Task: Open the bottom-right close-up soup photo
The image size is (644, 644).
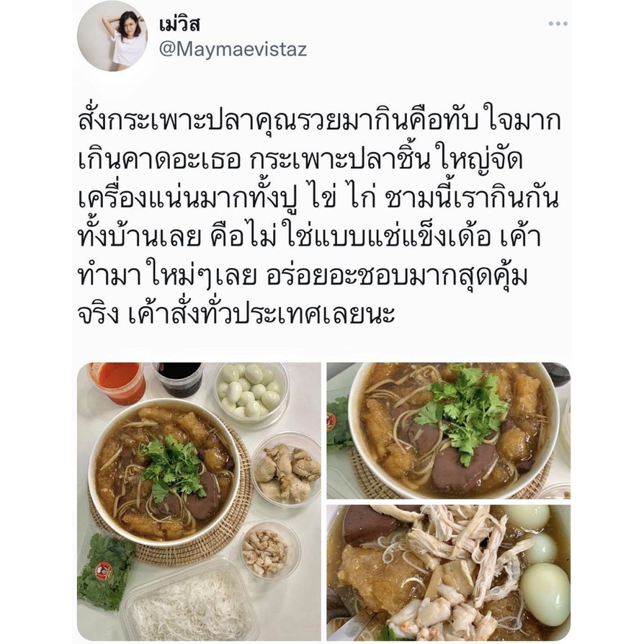Action: (x=449, y=572)
